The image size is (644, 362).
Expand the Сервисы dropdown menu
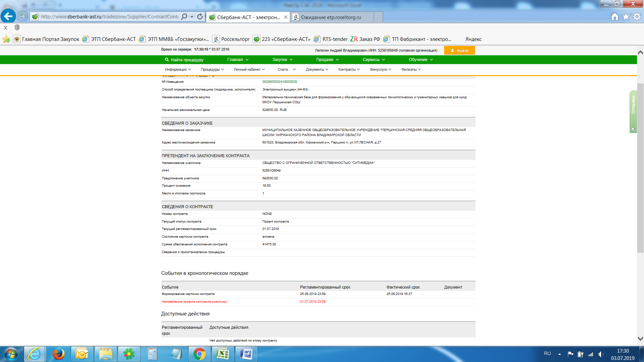point(373,60)
